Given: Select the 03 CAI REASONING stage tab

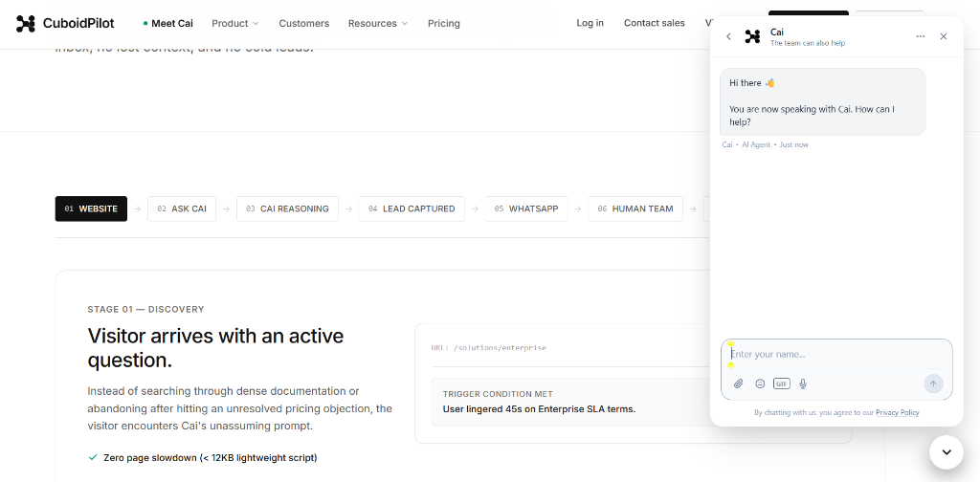Looking at the screenshot, I should (x=287, y=209).
